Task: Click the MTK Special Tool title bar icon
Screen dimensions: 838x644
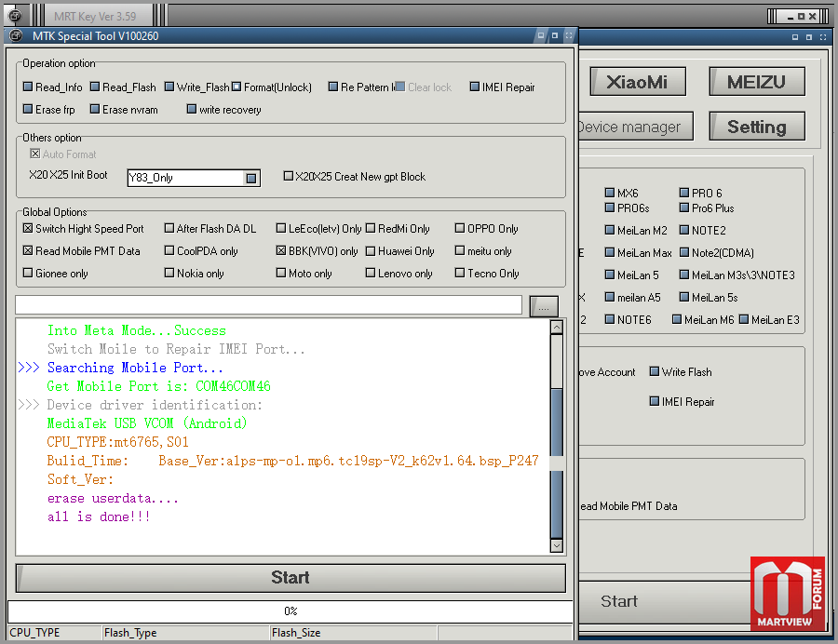Action: 16,35
